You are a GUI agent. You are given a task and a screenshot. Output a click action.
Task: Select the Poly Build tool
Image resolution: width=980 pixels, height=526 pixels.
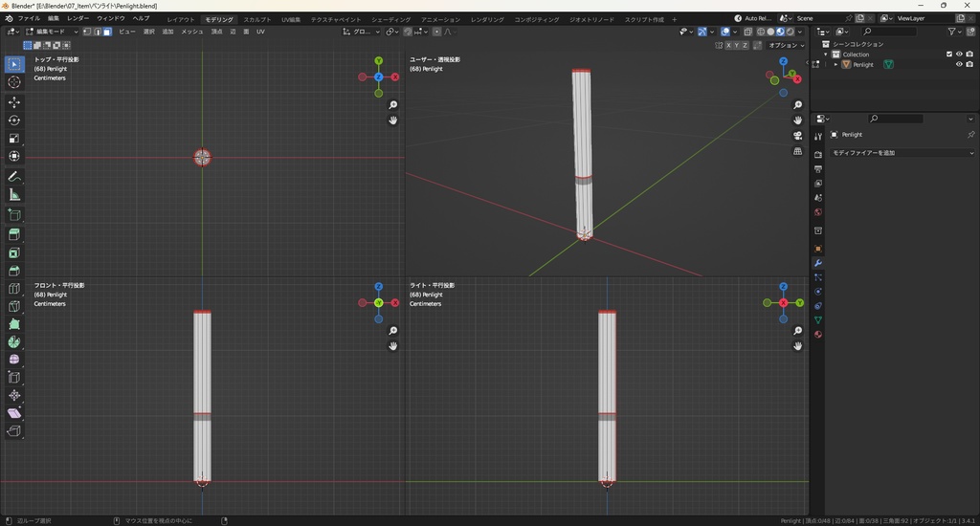(x=14, y=324)
